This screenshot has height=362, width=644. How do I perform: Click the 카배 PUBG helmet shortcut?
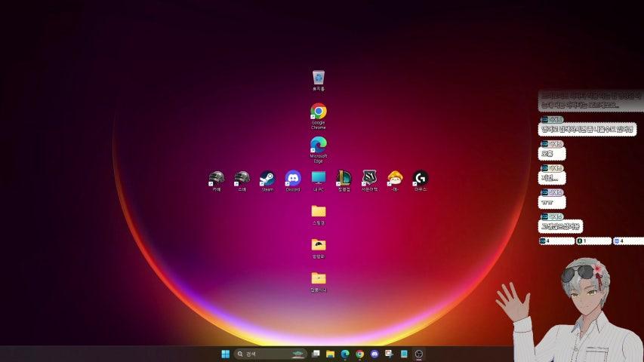pos(217,178)
